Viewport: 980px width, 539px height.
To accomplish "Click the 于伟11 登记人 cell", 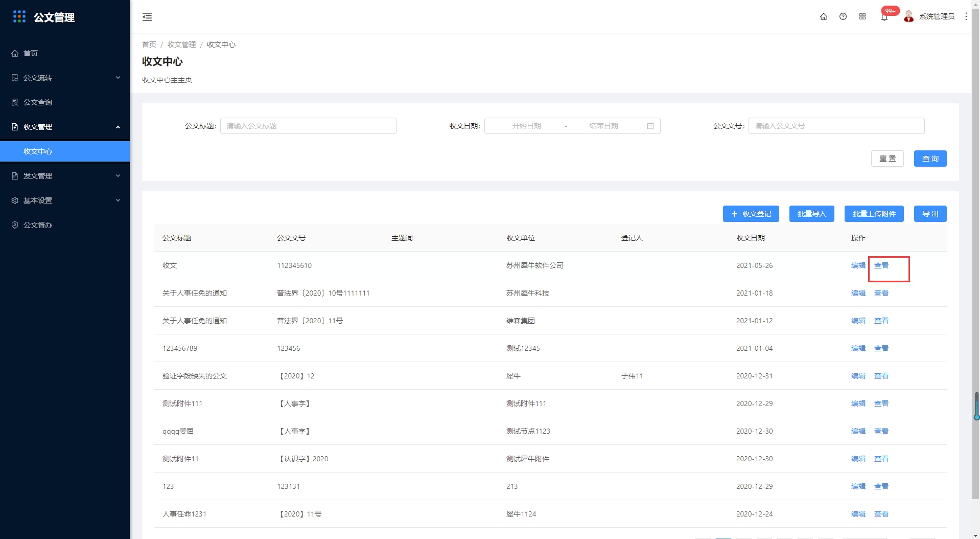I will click(632, 376).
